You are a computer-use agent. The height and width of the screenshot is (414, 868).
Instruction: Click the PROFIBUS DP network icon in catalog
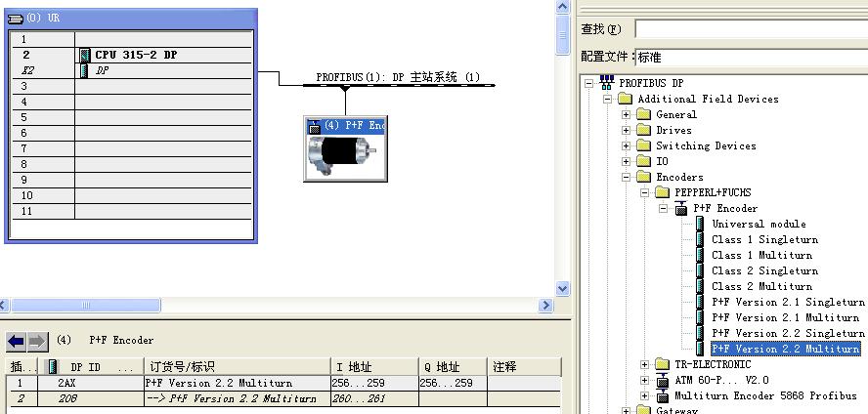pyautogui.click(x=607, y=83)
